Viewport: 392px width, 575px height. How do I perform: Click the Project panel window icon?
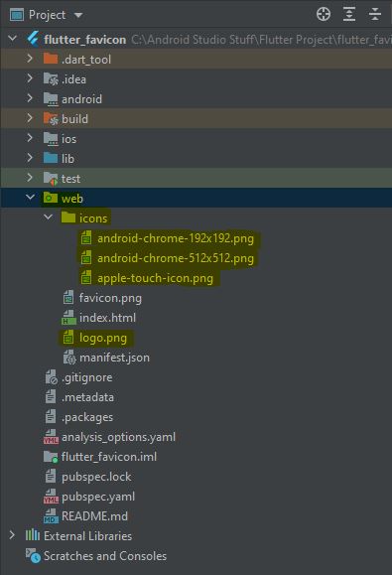click(17, 15)
